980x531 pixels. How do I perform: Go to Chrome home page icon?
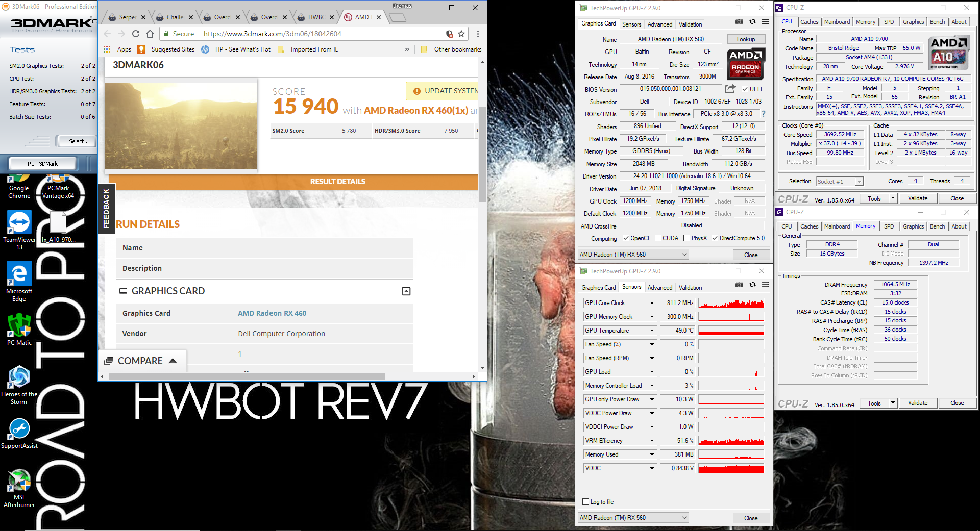pos(150,34)
